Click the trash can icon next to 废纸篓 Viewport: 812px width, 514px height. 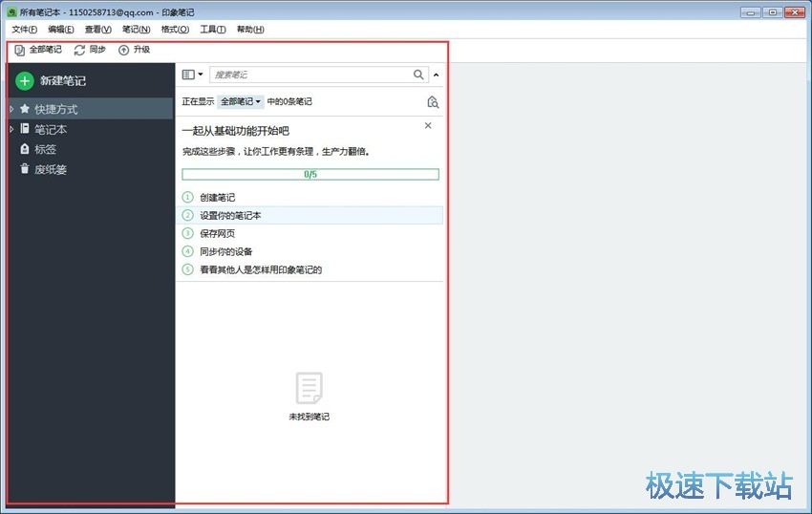pyautogui.click(x=24, y=169)
